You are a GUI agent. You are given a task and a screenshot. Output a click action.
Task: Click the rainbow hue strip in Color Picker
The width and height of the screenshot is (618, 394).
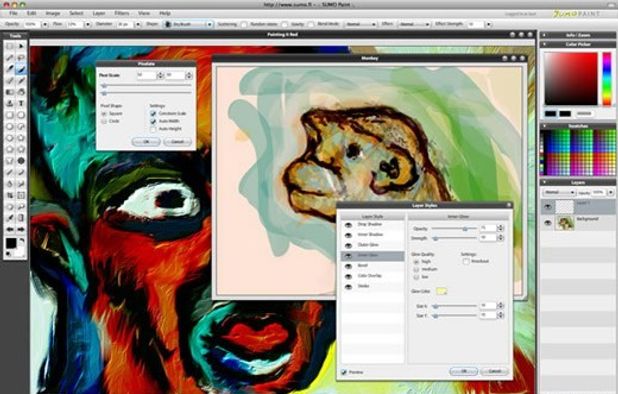pos(607,79)
